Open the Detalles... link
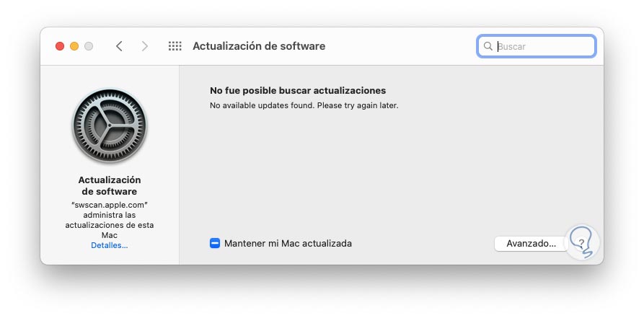 (x=109, y=245)
